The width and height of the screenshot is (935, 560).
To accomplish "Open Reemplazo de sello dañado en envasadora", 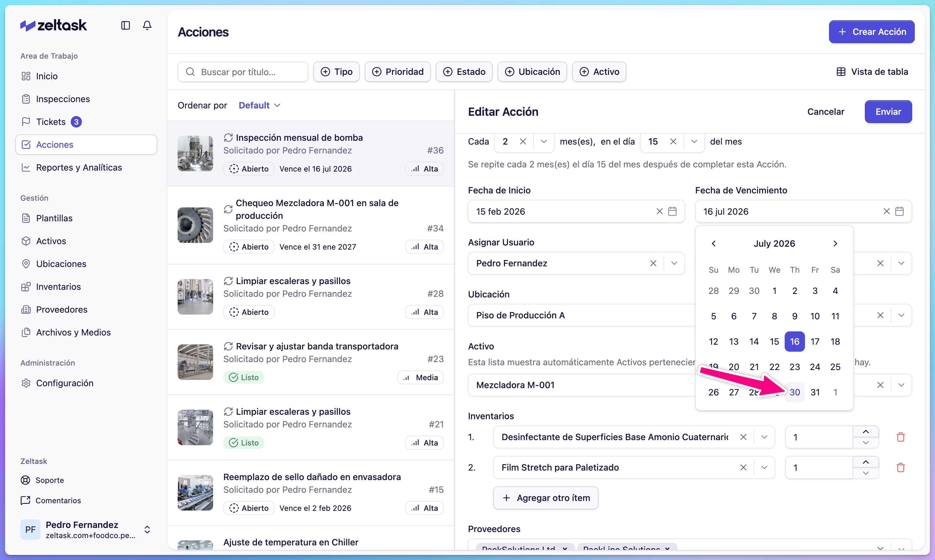I will pos(311,493).
